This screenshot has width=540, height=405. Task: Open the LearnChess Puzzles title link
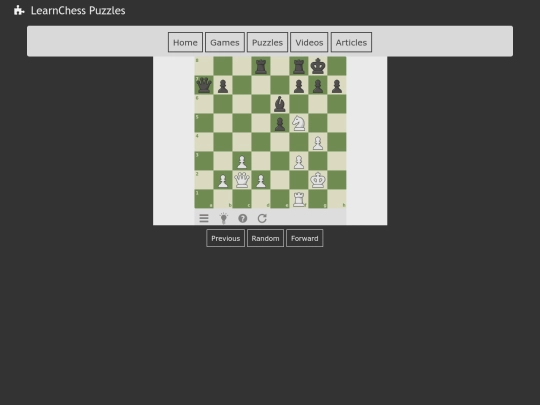[x=78, y=10]
